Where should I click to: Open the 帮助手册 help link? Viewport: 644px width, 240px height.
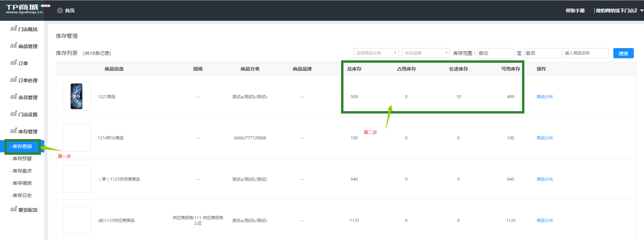[x=575, y=11]
